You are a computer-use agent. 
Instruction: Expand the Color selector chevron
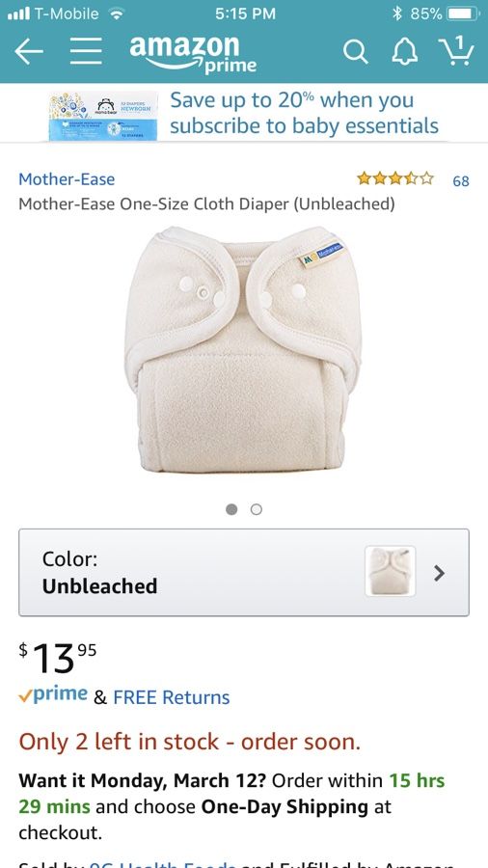(x=440, y=573)
